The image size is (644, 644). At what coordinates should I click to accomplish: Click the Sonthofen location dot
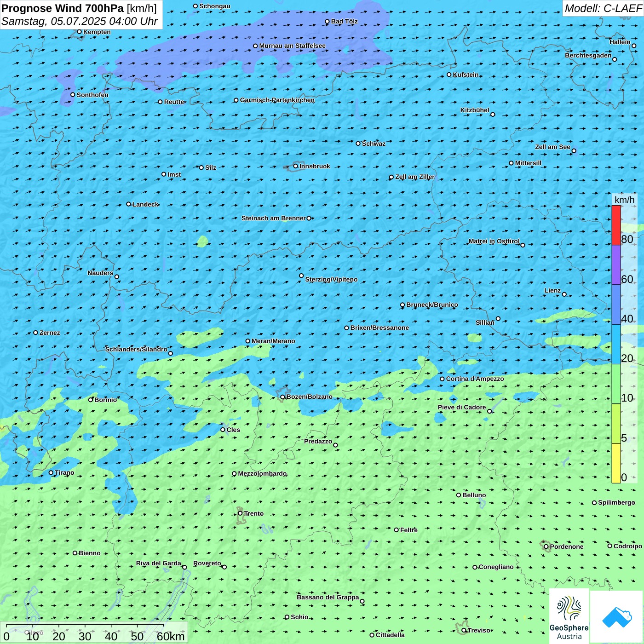pos(73,95)
